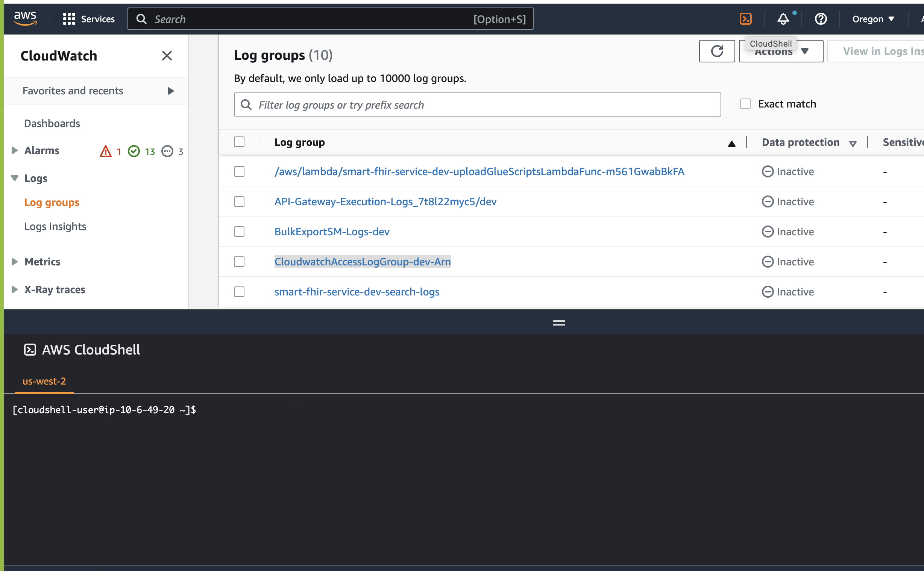Open the AWS home logo

coord(25,18)
